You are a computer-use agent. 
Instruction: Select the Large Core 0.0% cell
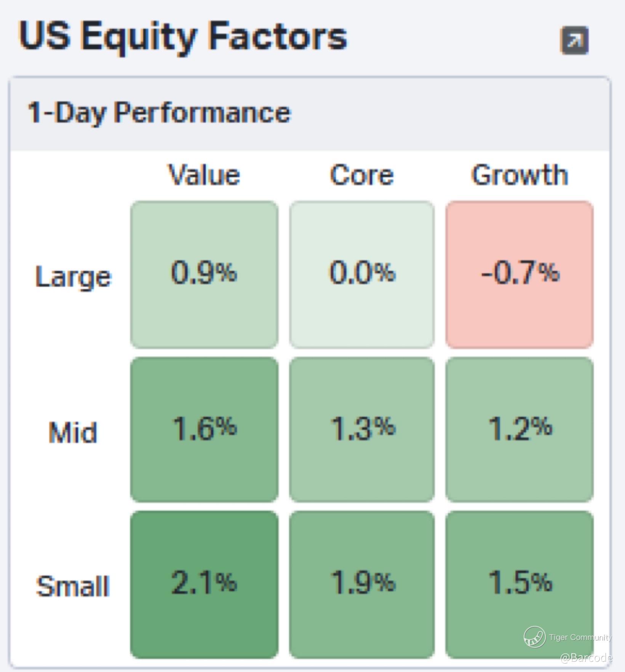point(362,274)
